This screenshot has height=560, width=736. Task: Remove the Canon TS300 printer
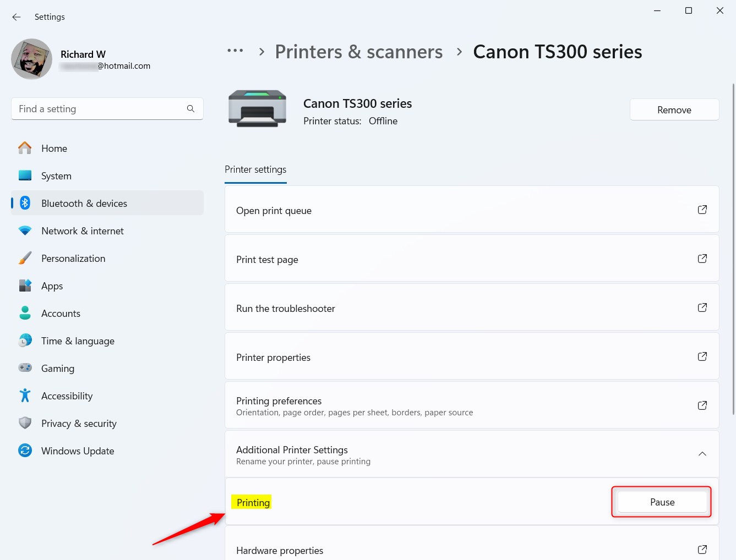click(674, 109)
